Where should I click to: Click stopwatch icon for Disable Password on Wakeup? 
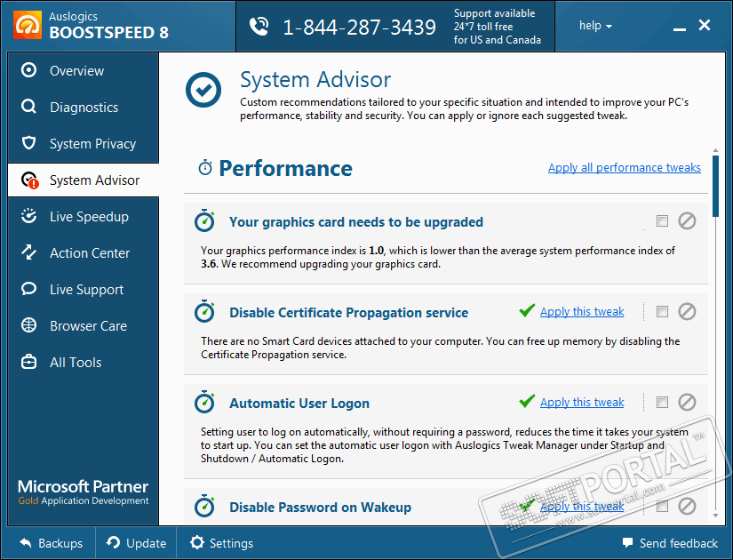point(204,506)
